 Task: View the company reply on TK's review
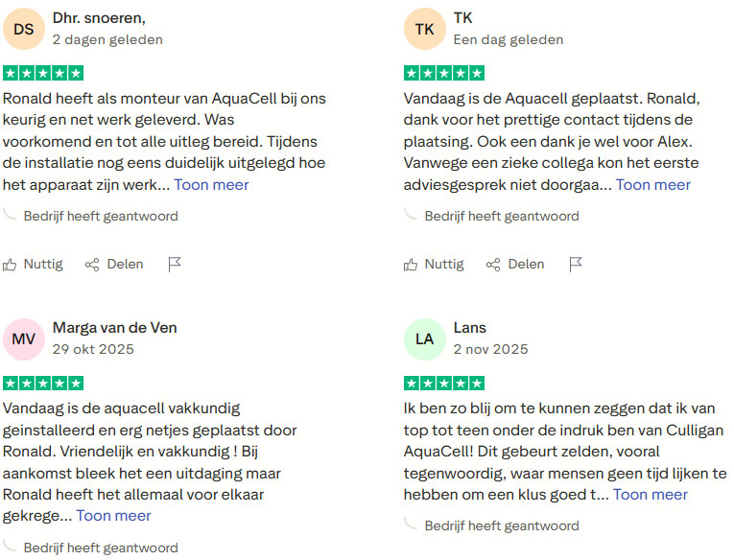[501, 216]
